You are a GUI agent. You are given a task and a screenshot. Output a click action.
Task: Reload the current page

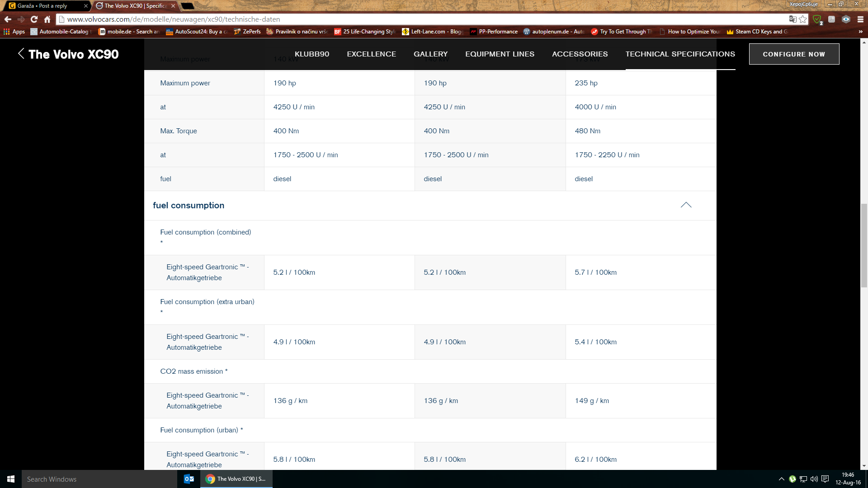point(34,19)
